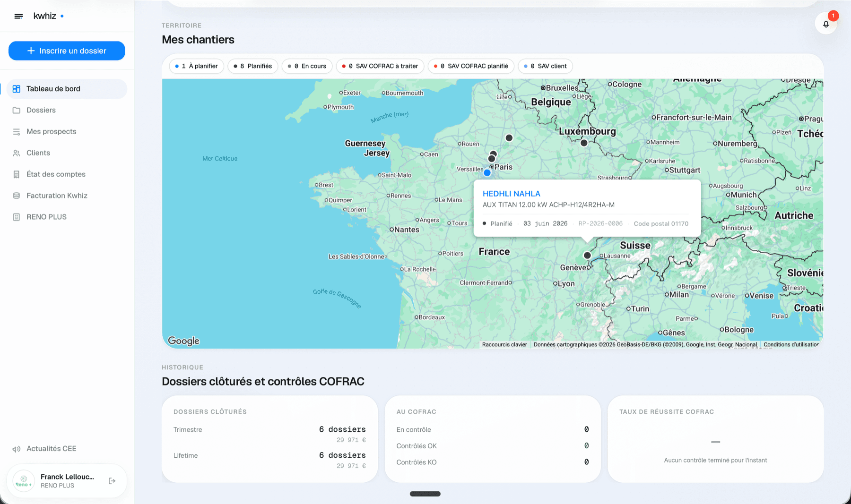Screen dimensions: 851x504
Task: Toggle the SAV COFRAC planifié filter
Action: 471,66
